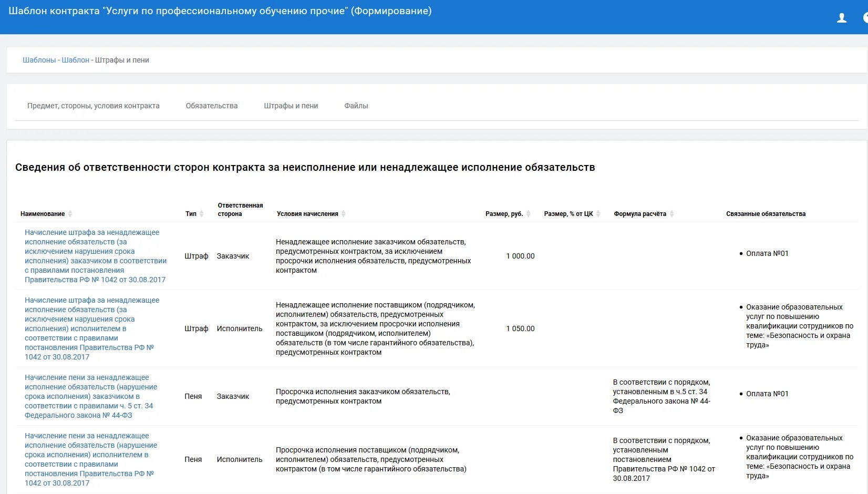Open the заказчик пеня link (44-ФЗ)
Image resolution: width=868 pixels, height=494 pixels.
[x=91, y=396]
